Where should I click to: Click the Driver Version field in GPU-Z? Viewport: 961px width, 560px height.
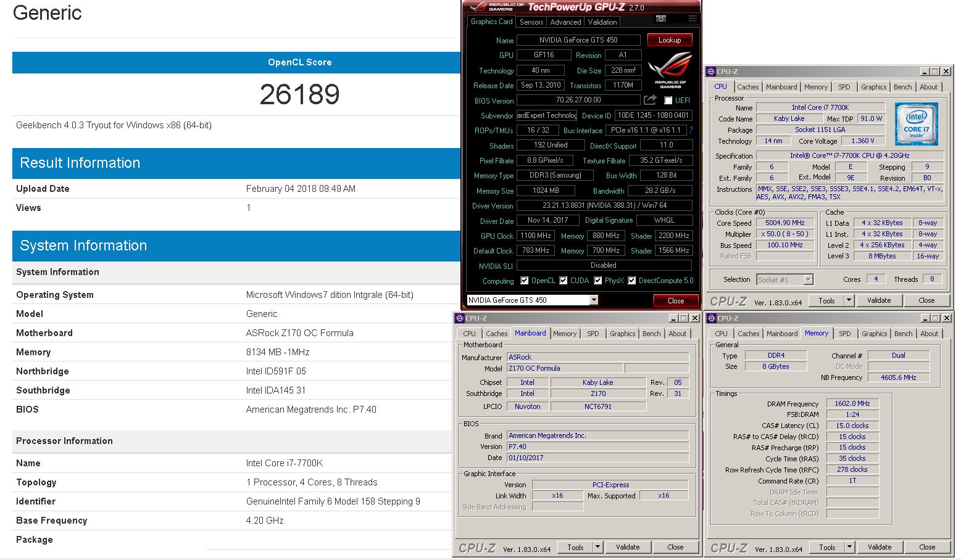point(604,205)
